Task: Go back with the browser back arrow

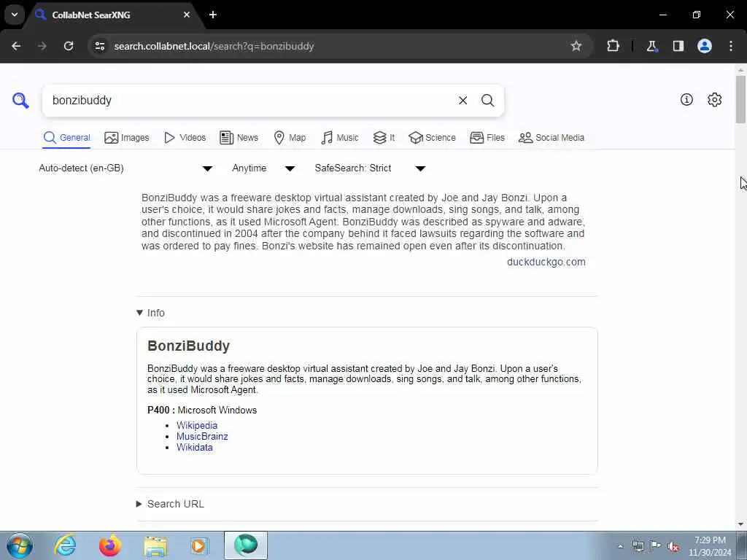Action: coord(16,46)
